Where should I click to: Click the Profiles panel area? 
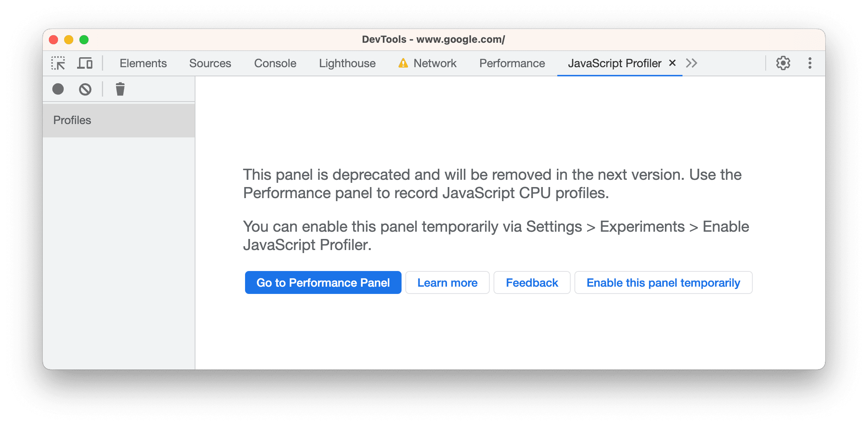[118, 119]
